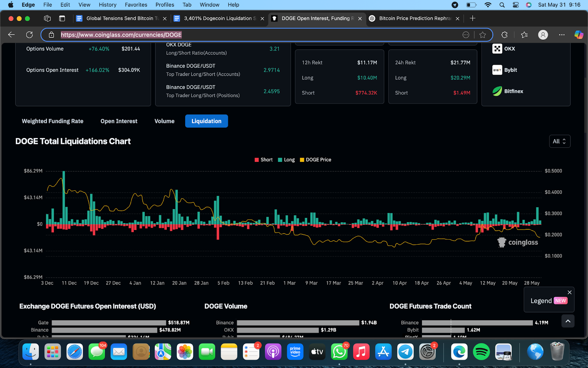Click the Bybit exchange link
The width and height of the screenshot is (588, 368).
click(510, 70)
